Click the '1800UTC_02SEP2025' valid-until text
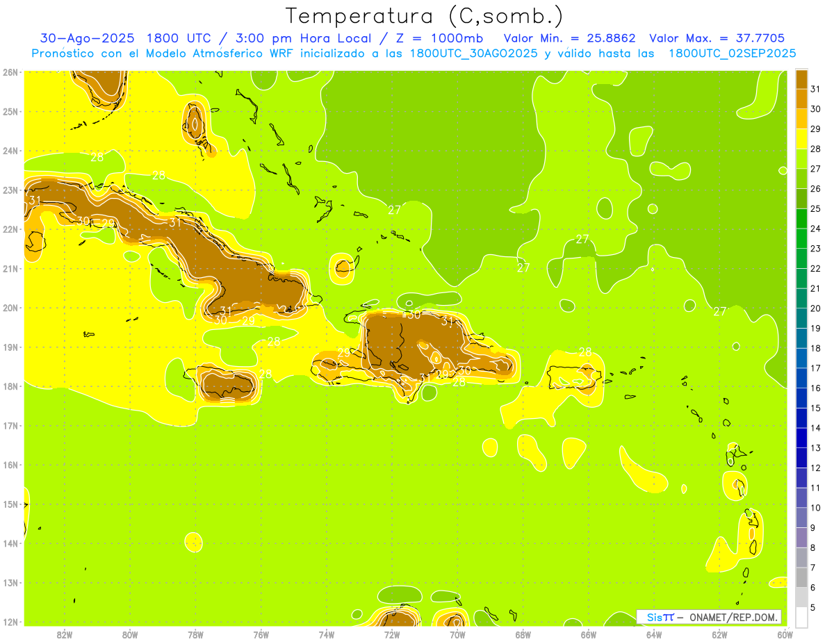 click(733, 53)
